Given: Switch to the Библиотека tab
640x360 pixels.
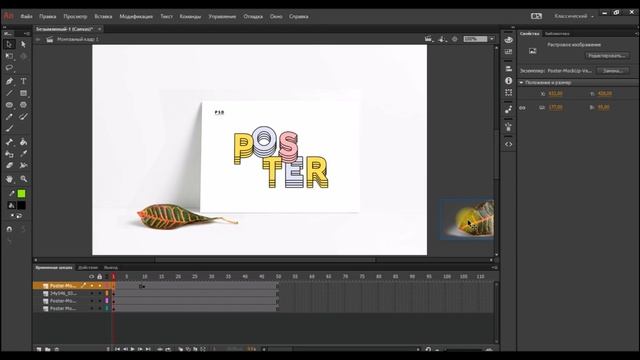Looking at the screenshot, I should click(557, 33).
